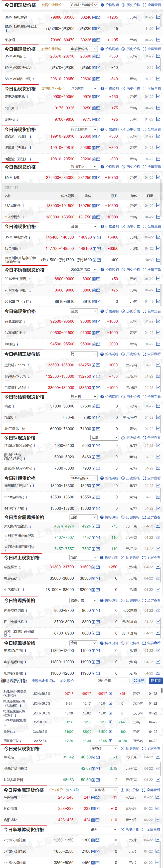Open trend chart for 63A焊锡条 row
This screenshot has width=164, height=868.
click(x=158, y=206)
